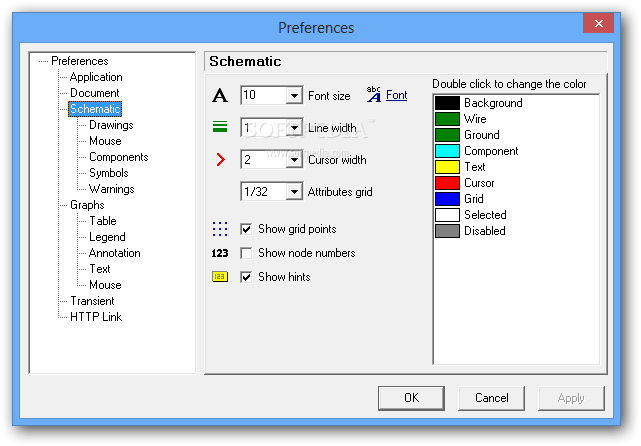Click the Cancel button

pyautogui.click(x=491, y=398)
